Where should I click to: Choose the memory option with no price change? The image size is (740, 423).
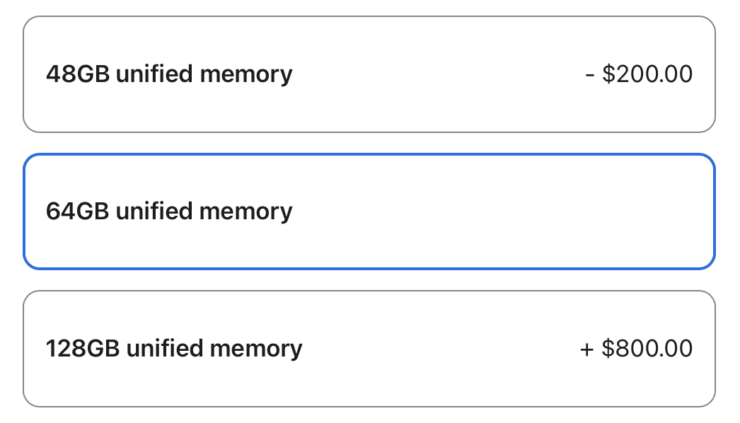pyautogui.click(x=369, y=211)
